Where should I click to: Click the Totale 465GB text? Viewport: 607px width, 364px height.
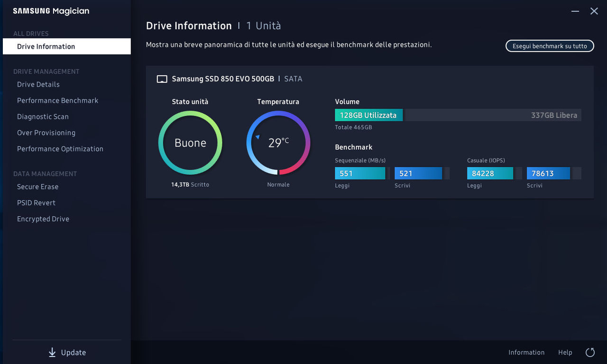[353, 127]
